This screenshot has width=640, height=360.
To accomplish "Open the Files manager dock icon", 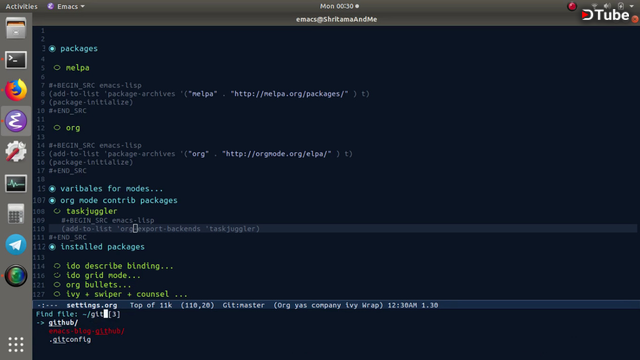I will (16, 28).
